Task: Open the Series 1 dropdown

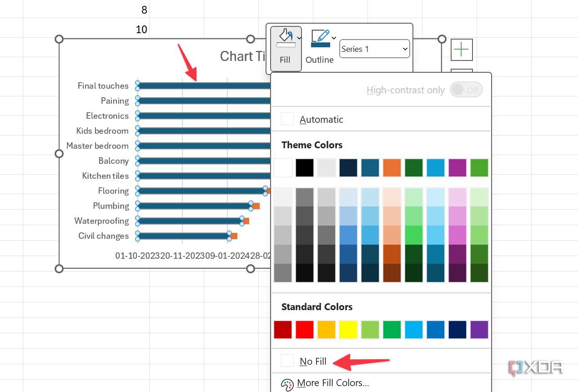Action: point(374,49)
